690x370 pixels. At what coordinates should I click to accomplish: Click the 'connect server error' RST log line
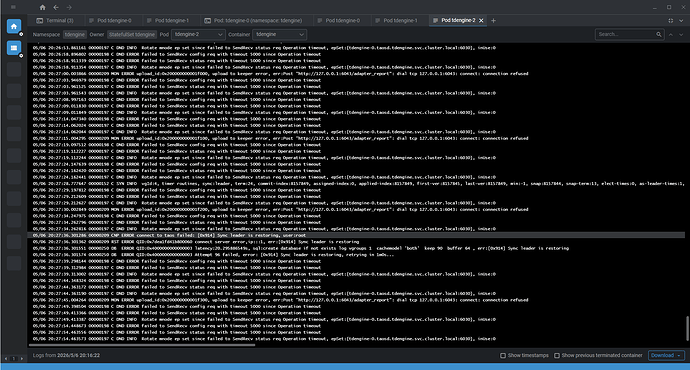196,242
